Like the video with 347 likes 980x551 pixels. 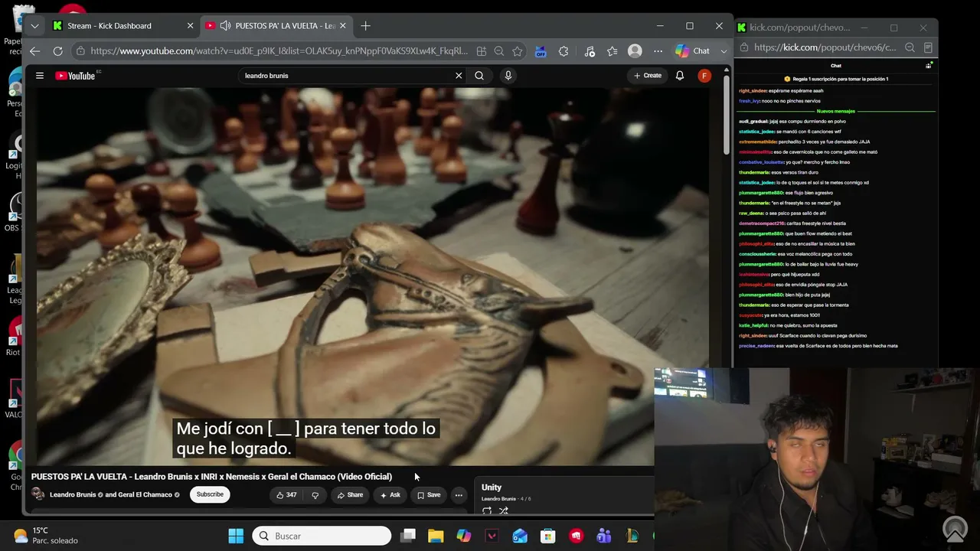tap(286, 495)
